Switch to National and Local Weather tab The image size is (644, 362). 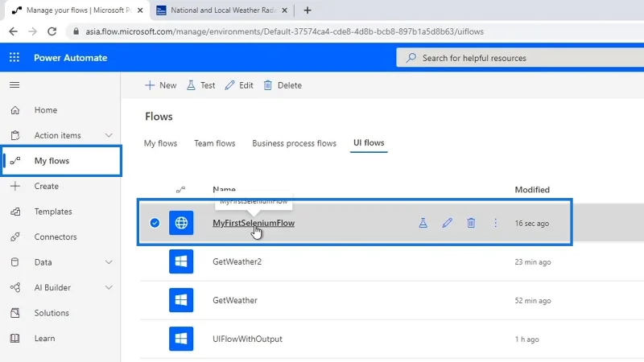(x=222, y=10)
